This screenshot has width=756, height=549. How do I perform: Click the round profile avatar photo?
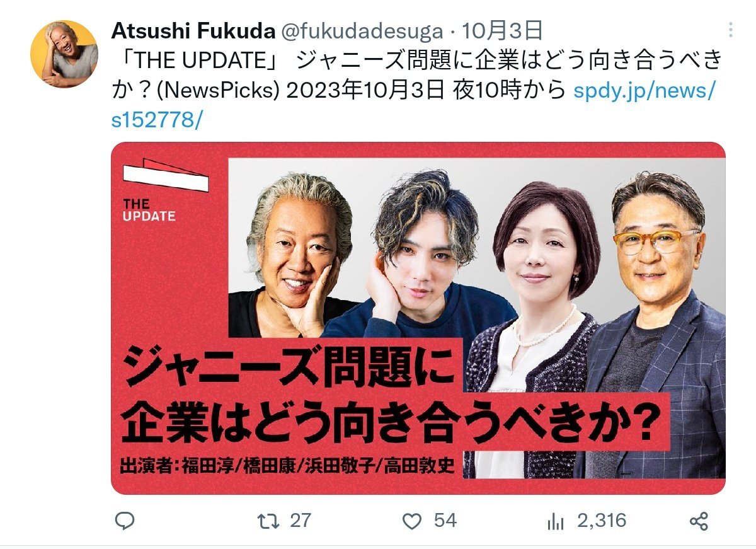pos(64,54)
